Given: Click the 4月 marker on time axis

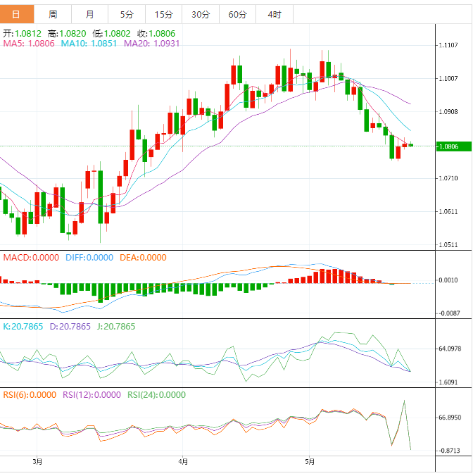Looking at the screenshot, I should [x=183, y=462].
